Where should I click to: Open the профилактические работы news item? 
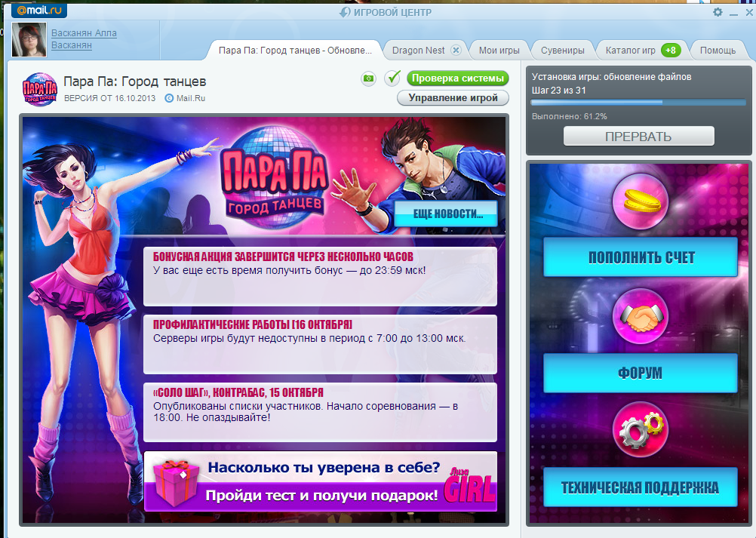320,344
